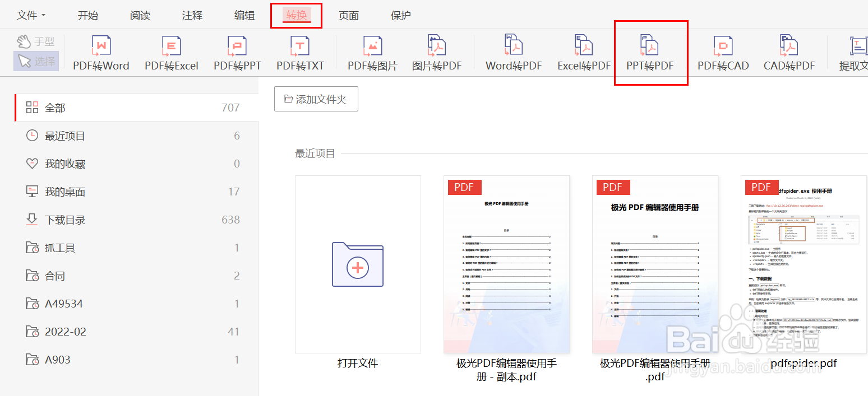The width and height of the screenshot is (868, 396).
Task: Activate the 手型 hand tool
Action: pos(36,41)
